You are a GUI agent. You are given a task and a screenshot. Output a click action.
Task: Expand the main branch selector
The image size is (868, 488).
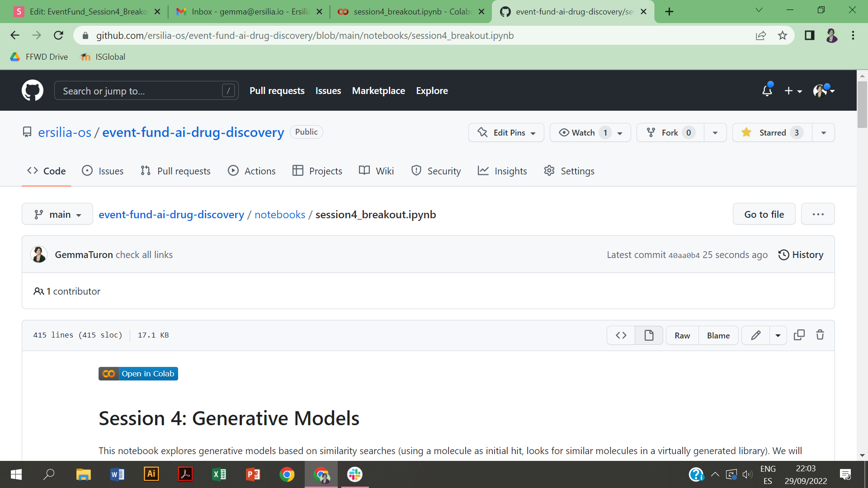[x=57, y=214]
